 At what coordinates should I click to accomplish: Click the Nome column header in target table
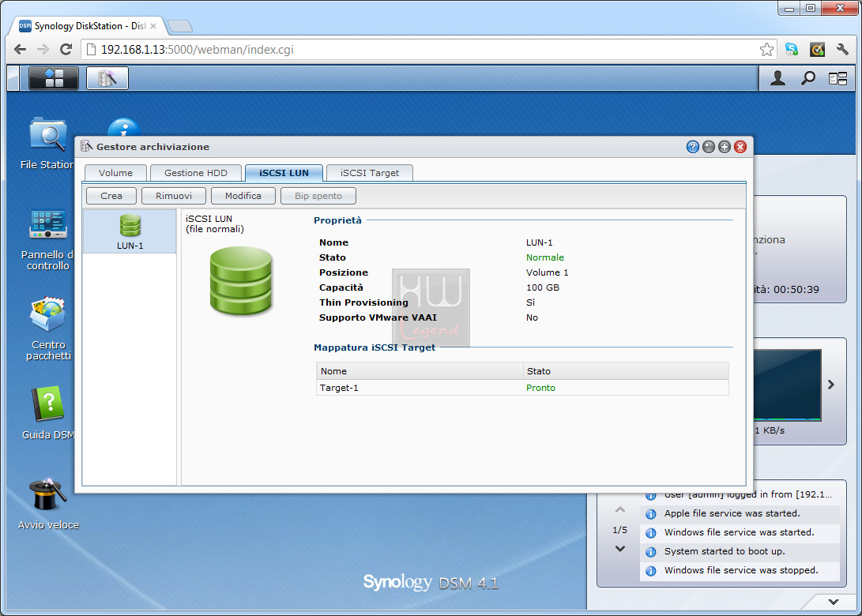coord(420,371)
